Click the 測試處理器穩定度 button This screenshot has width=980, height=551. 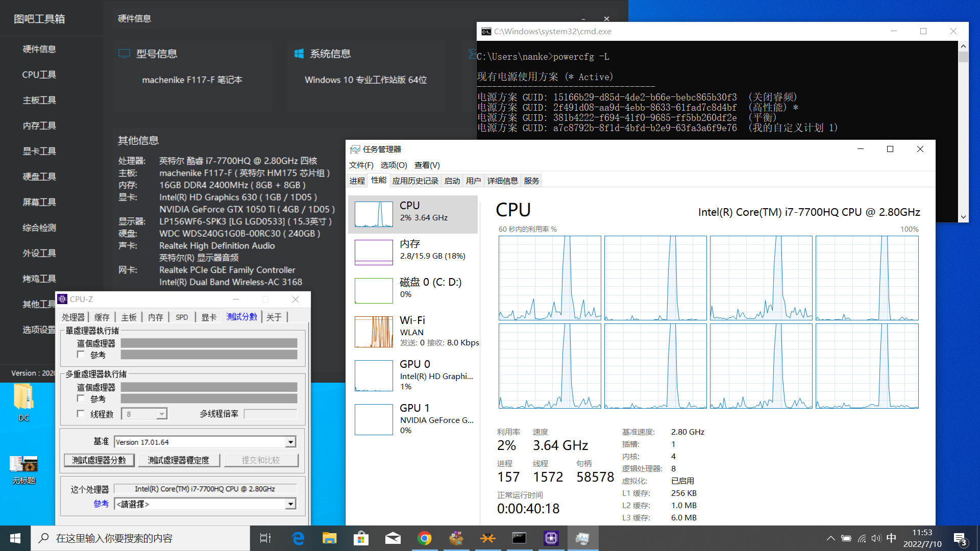[x=179, y=460]
